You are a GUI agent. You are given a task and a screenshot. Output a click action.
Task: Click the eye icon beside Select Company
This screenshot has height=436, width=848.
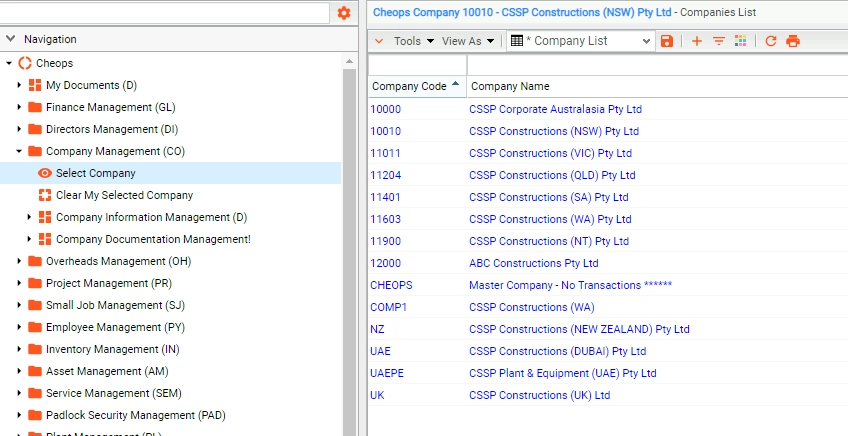coord(45,173)
